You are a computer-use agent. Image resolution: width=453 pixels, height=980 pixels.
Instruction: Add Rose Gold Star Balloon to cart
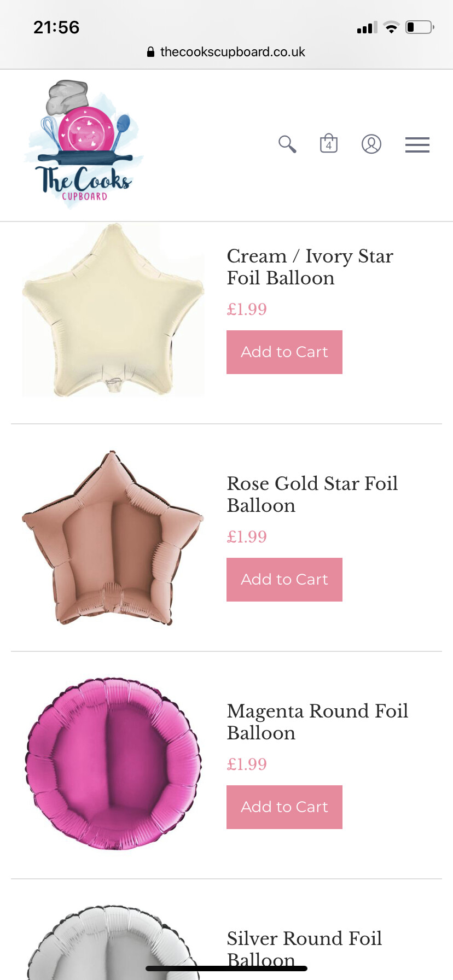tap(284, 580)
